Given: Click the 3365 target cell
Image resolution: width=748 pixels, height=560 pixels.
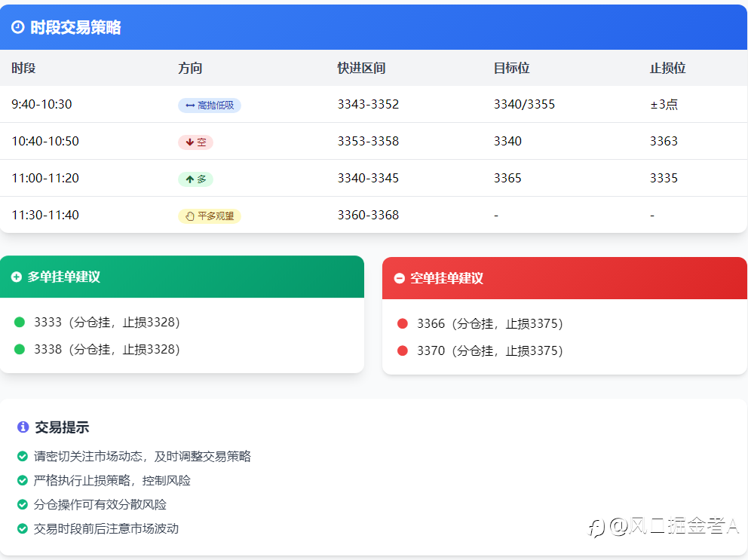Looking at the screenshot, I should point(507,179).
